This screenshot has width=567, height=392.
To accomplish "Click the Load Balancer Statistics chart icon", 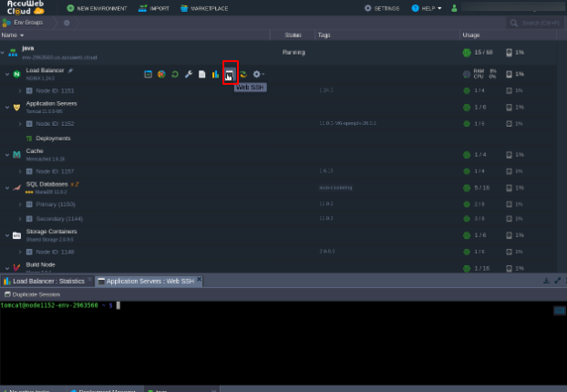I will click(215, 74).
